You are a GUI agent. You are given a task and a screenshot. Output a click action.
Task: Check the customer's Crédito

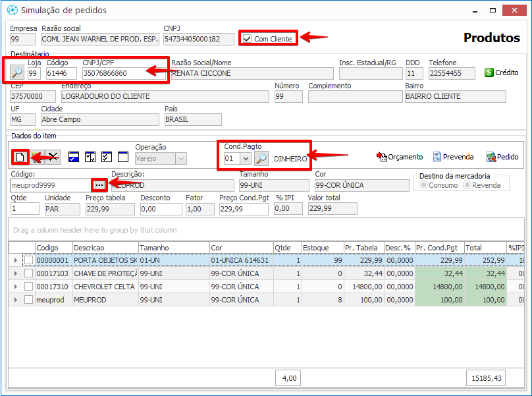tap(502, 72)
